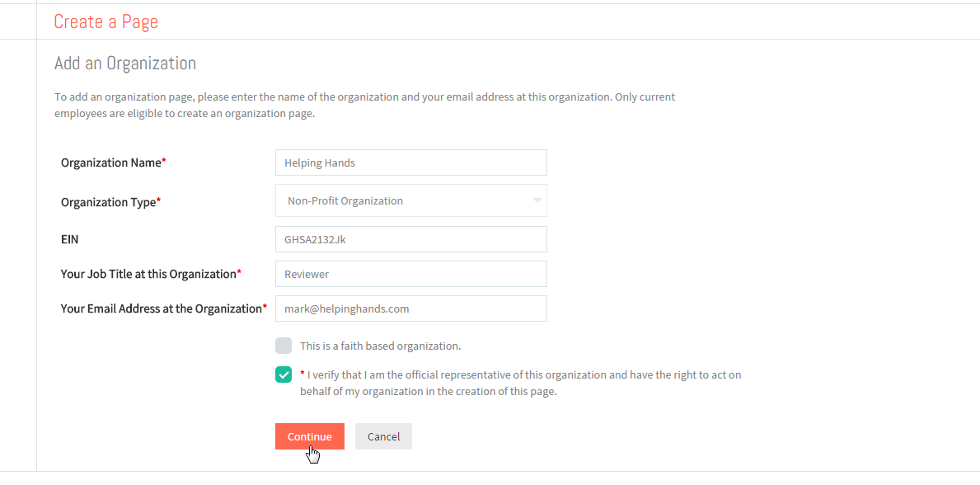Click the Continue button
Viewport: 980px width, 485px height.
[309, 436]
